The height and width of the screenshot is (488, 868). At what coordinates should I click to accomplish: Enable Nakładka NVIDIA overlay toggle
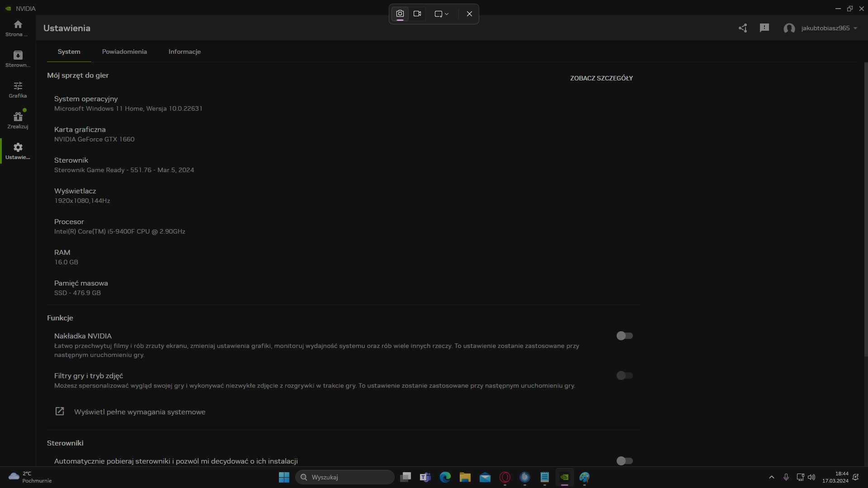tap(624, 335)
